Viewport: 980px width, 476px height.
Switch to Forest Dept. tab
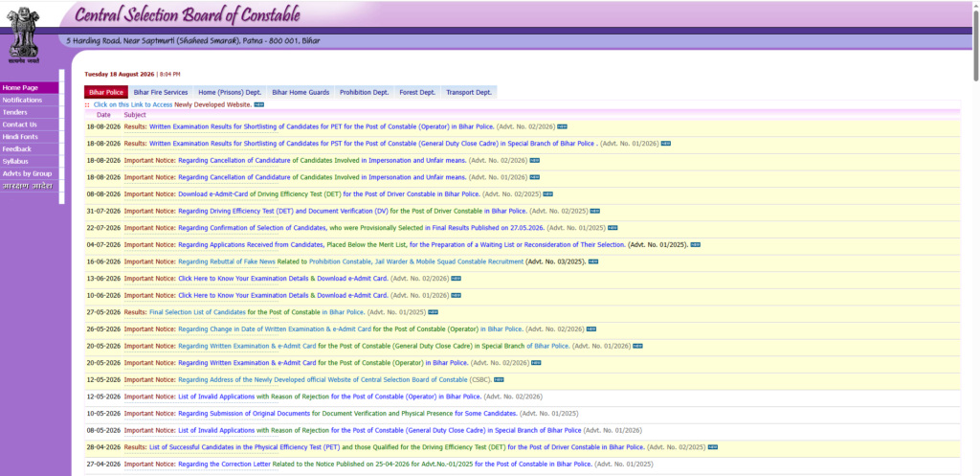click(417, 92)
